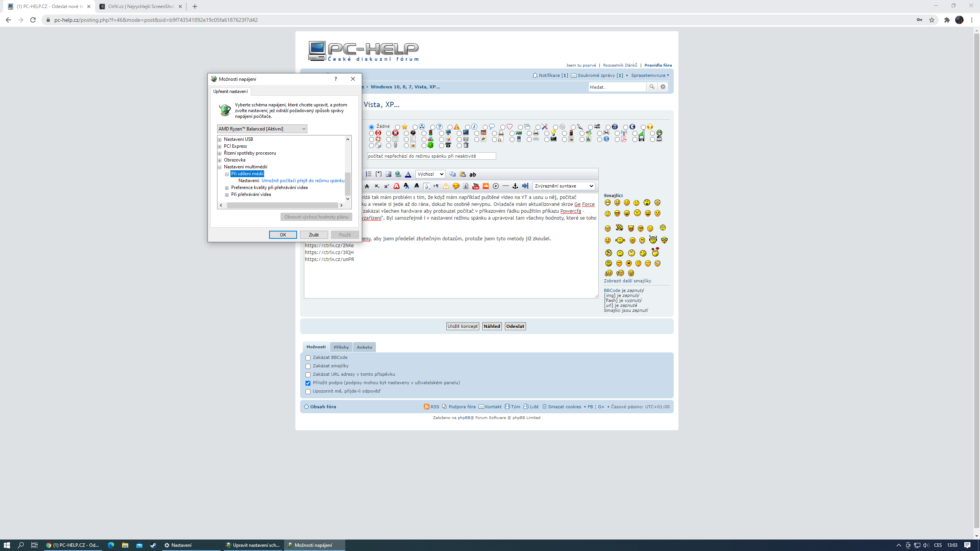Click the topic subject input field
Screen dimensions: 980x551
pyautogui.click(x=431, y=156)
